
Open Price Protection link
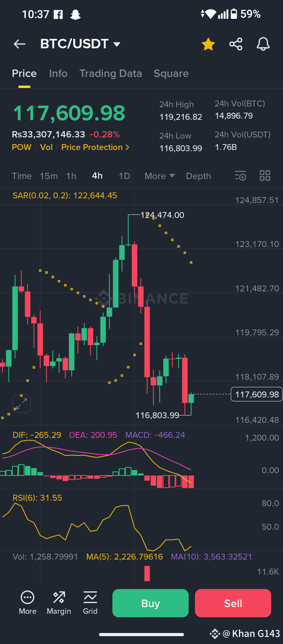click(95, 147)
